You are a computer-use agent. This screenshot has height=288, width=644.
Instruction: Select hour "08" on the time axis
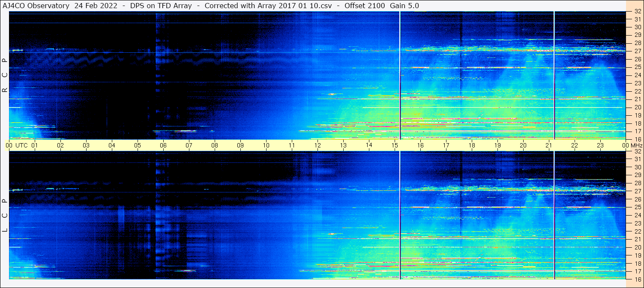tap(215, 145)
